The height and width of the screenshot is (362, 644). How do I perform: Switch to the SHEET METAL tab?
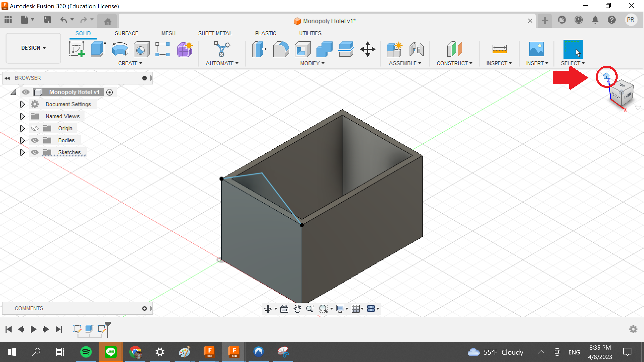pos(215,33)
